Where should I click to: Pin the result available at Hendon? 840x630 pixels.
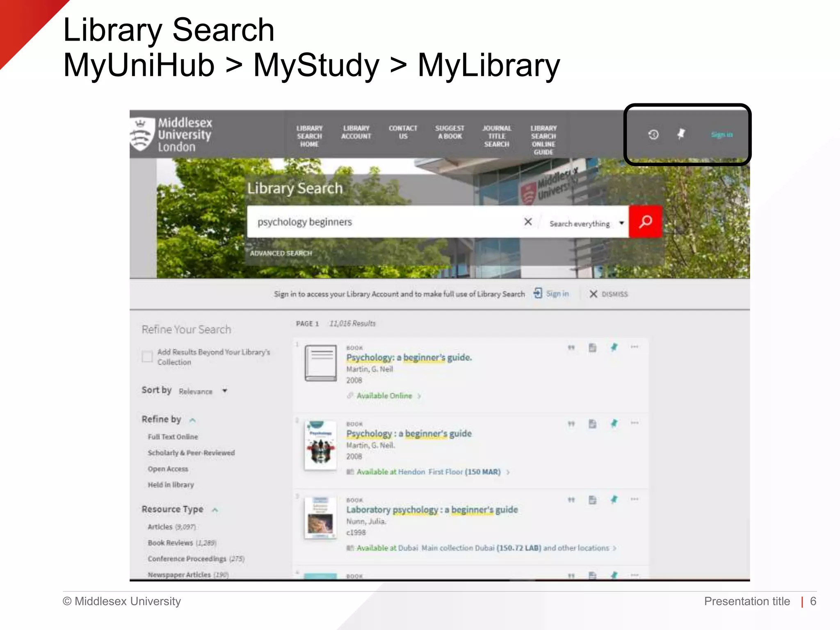[x=614, y=423]
